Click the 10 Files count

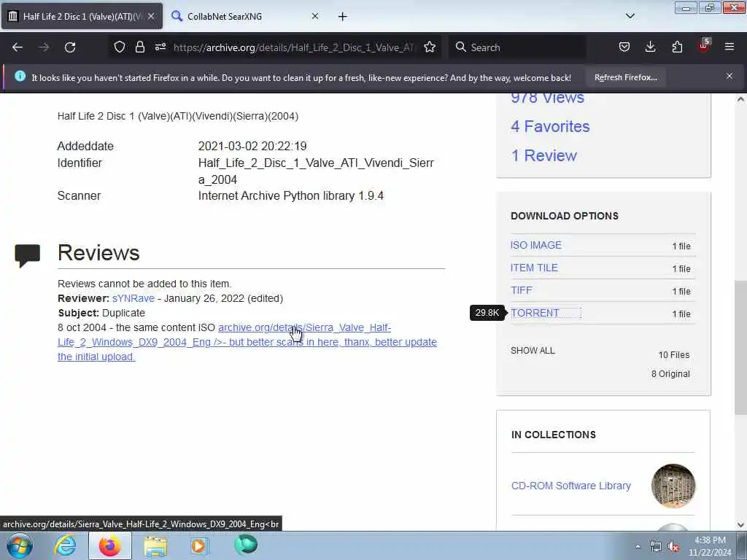[x=673, y=355]
